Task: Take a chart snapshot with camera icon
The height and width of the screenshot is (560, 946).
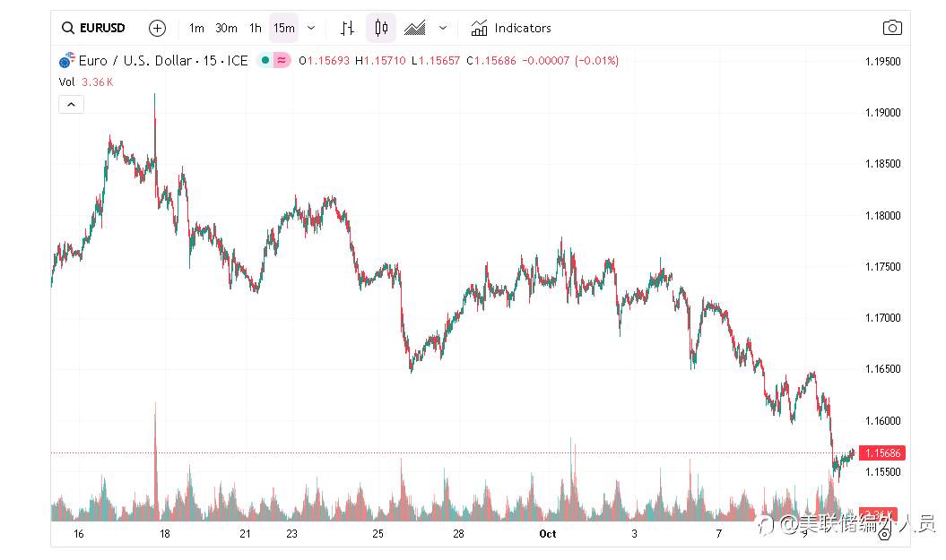Action: tap(891, 28)
